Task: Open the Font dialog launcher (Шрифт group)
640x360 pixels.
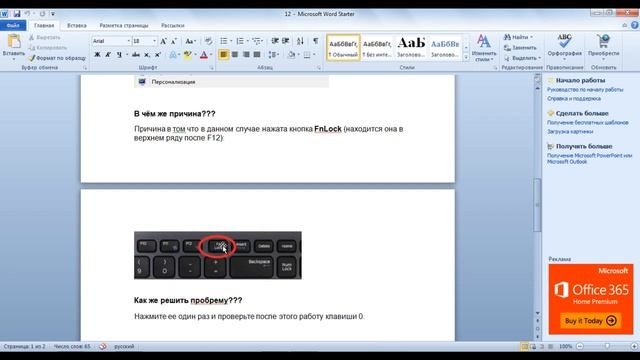Action: (211, 68)
